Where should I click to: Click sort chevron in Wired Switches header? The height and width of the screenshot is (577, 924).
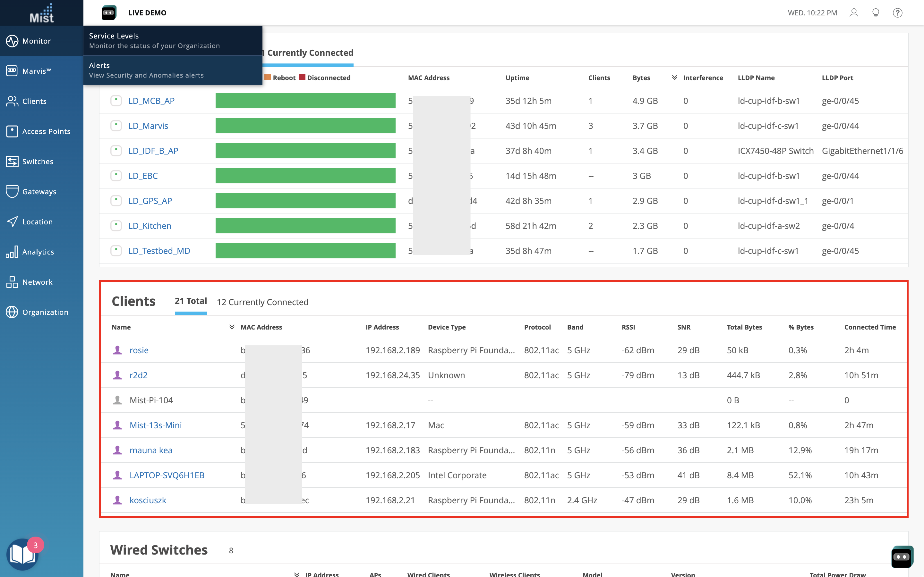point(296,574)
